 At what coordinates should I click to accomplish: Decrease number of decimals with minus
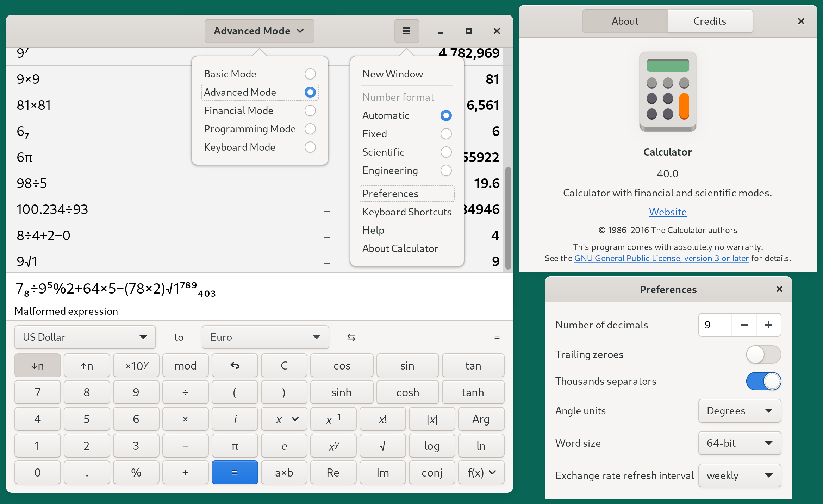[744, 325]
